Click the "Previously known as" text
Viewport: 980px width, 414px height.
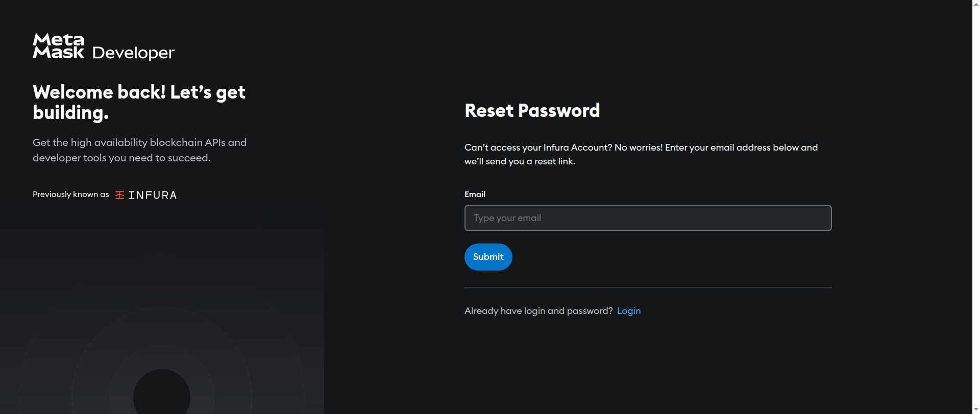[71, 194]
